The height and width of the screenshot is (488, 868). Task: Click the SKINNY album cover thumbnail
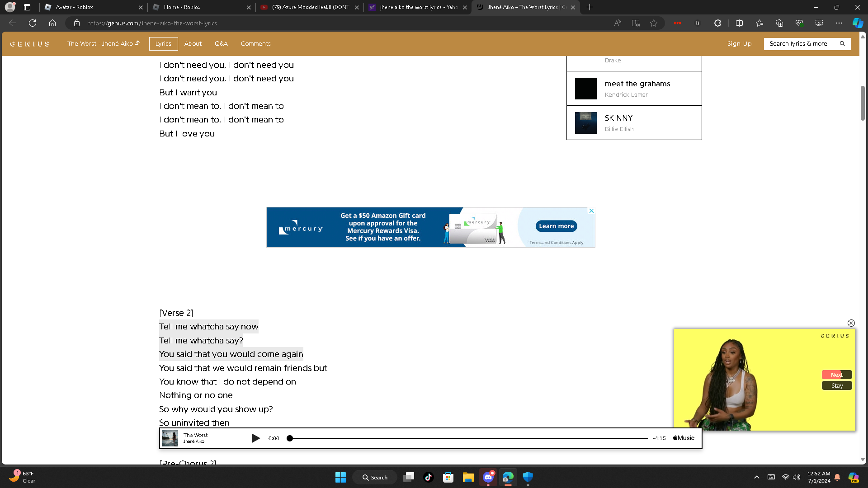click(586, 123)
